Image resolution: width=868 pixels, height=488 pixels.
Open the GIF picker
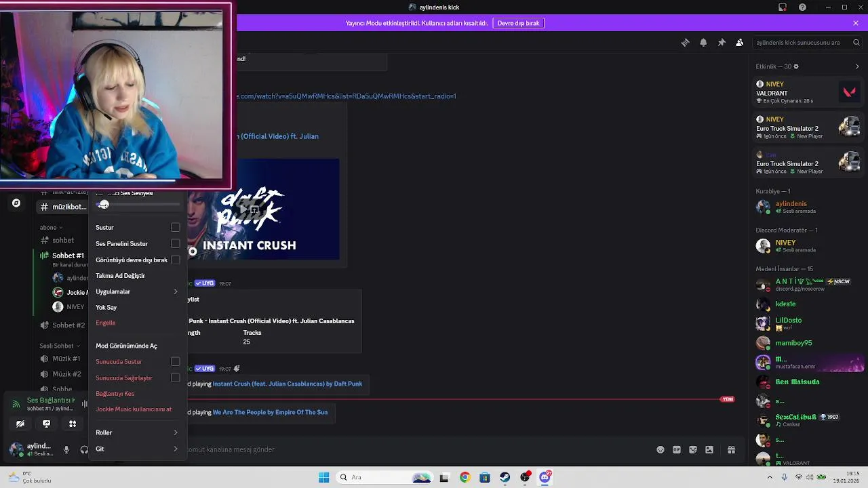(677, 449)
